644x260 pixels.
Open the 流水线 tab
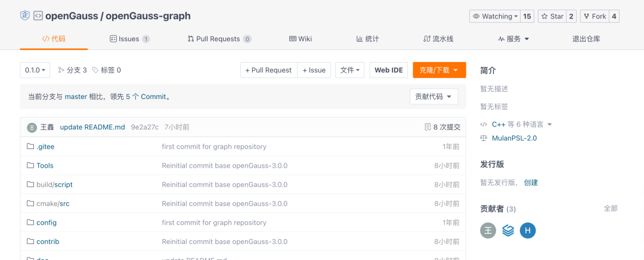click(x=438, y=39)
